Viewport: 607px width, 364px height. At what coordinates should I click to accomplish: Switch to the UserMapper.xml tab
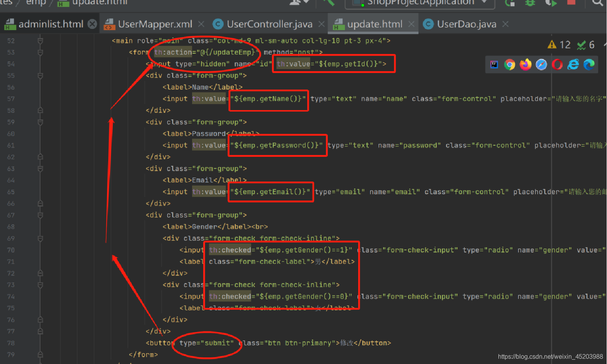click(155, 24)
